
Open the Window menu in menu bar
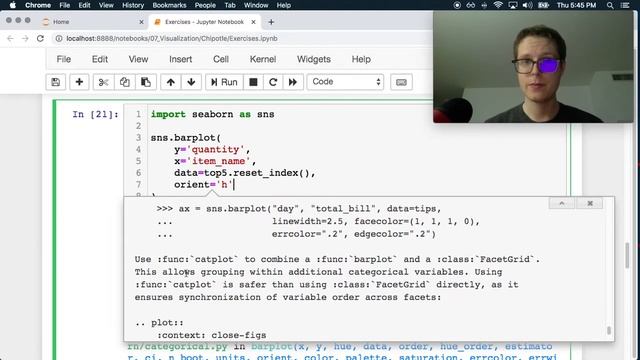pyautogui.click(x=256, y=5)
